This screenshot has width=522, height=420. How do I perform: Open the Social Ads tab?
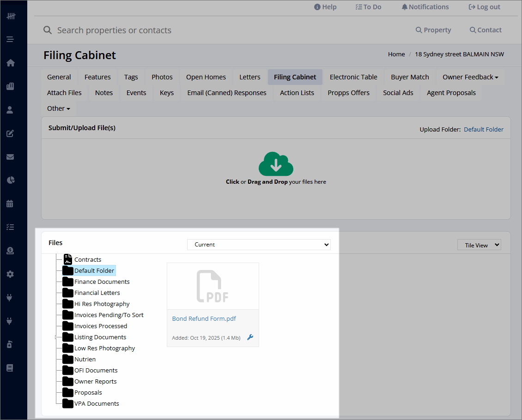click(x=398, y=93)
